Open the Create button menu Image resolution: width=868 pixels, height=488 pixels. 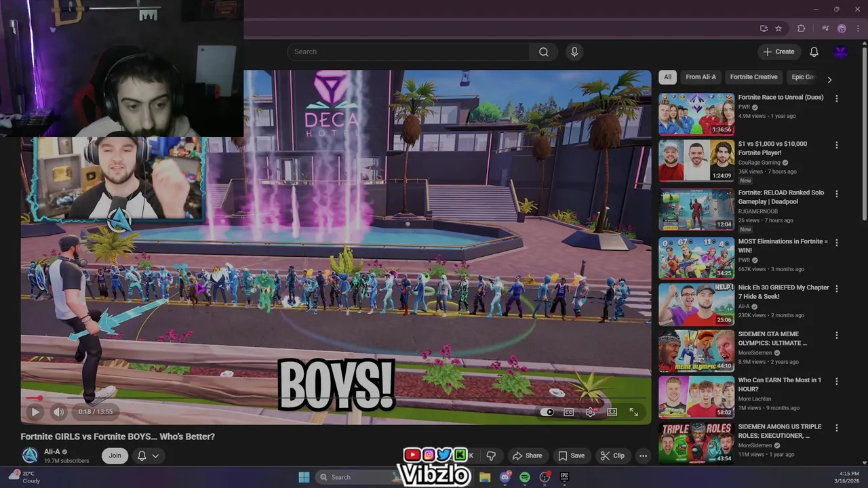tap(778, 52)
